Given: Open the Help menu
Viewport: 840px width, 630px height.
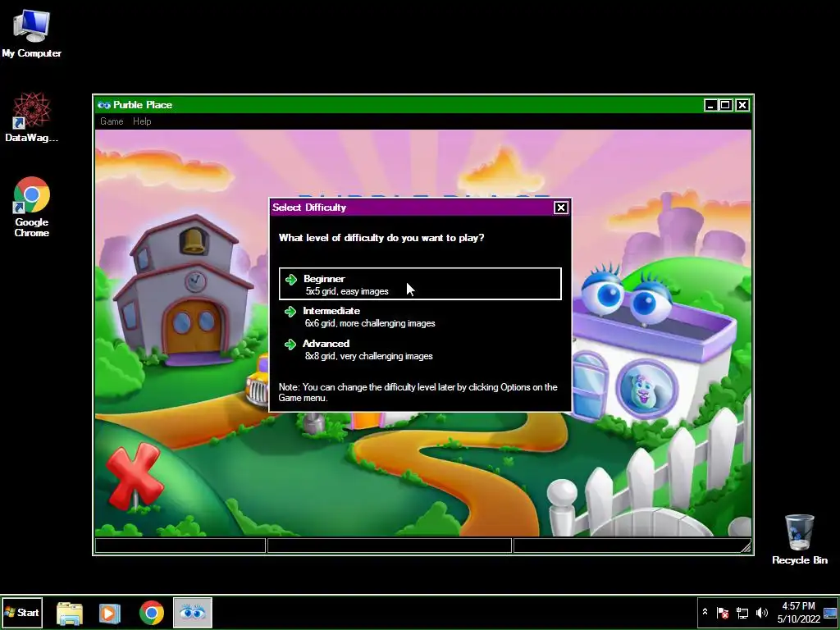Looking at the screenshot, I should click(142, 121).
